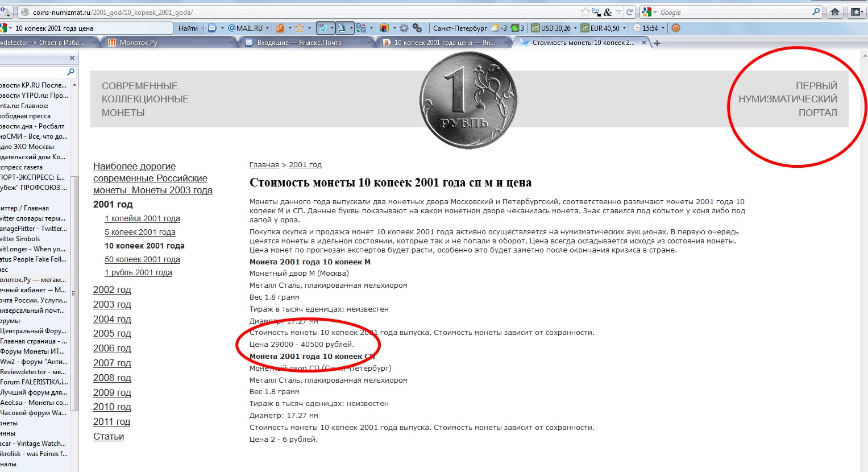868x472 pixels.
Task: Expand the EUR 40,50 exchange rate dropdown
Action: [624, 28]
